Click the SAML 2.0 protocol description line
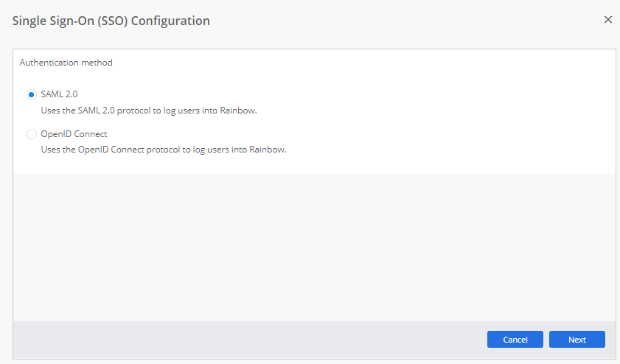620x364 pixels. [148, 111]
